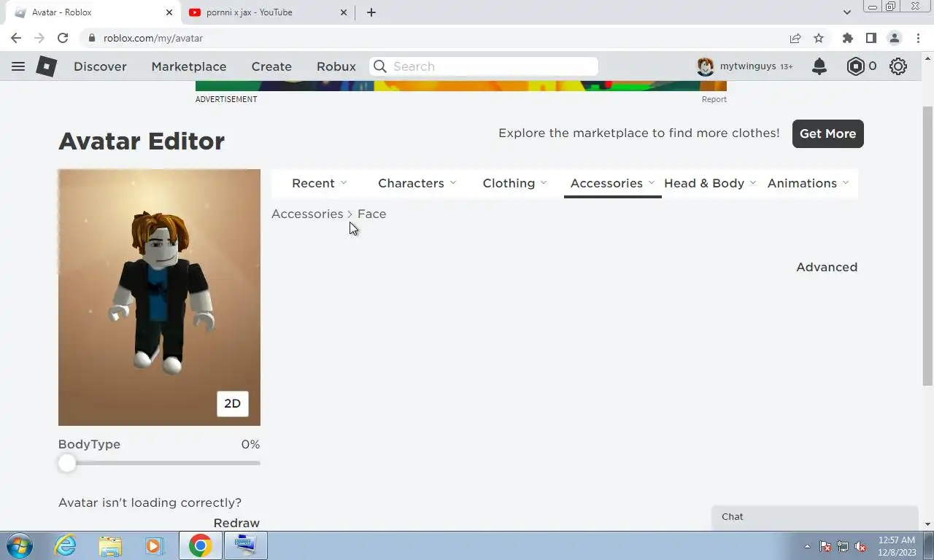Show hidden system tray icons

click(807, 546)
